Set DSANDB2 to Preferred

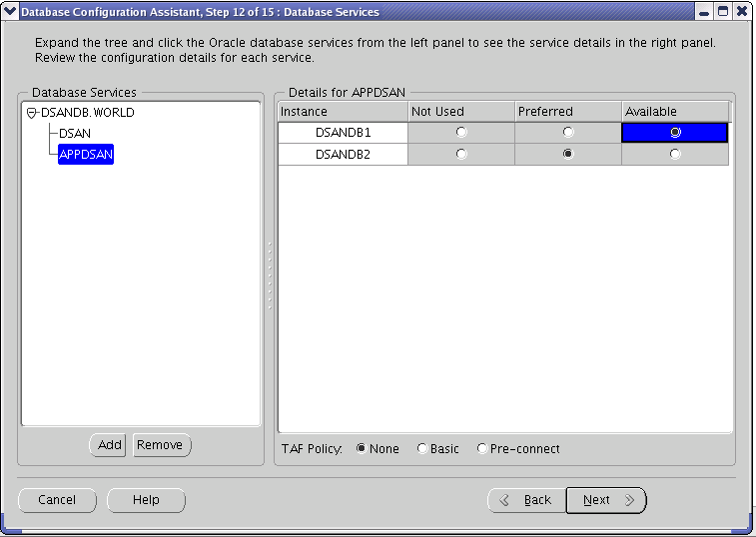tap(568, 155)
